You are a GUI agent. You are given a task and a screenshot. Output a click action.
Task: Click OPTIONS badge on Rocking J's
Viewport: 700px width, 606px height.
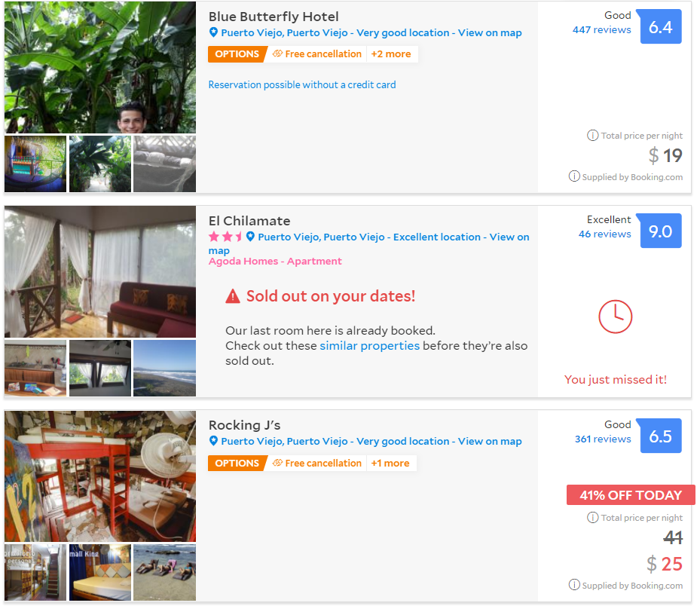(x=237, y=464)
